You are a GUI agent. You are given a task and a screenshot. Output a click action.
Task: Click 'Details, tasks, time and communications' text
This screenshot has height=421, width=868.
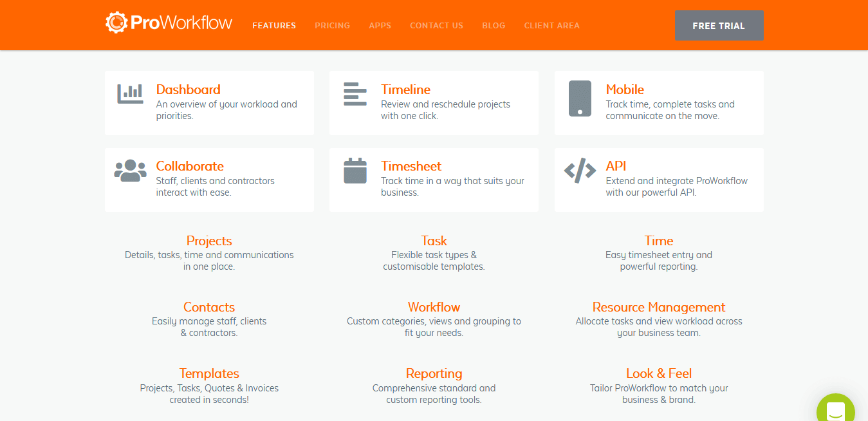(x=209, y=261)
